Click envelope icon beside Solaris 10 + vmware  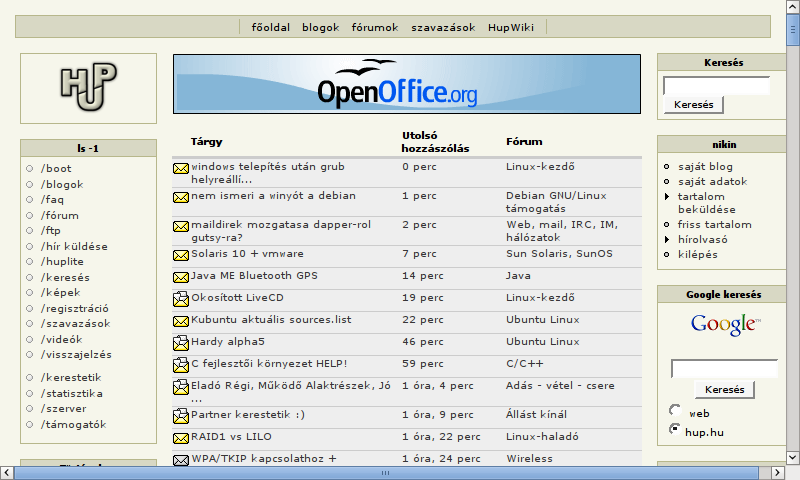tap(181, 256)
